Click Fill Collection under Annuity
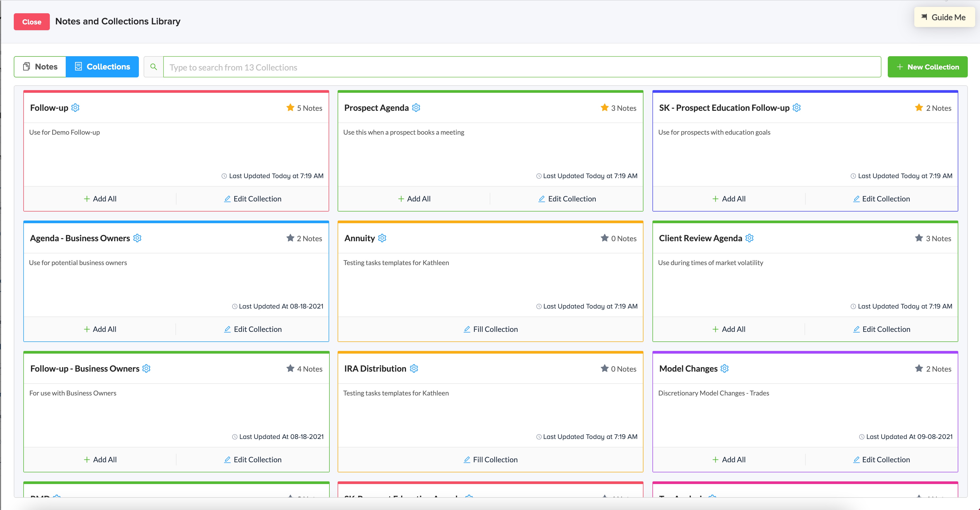Image resolution: width=980 pixels, height=510 pixels. point(491,329)
